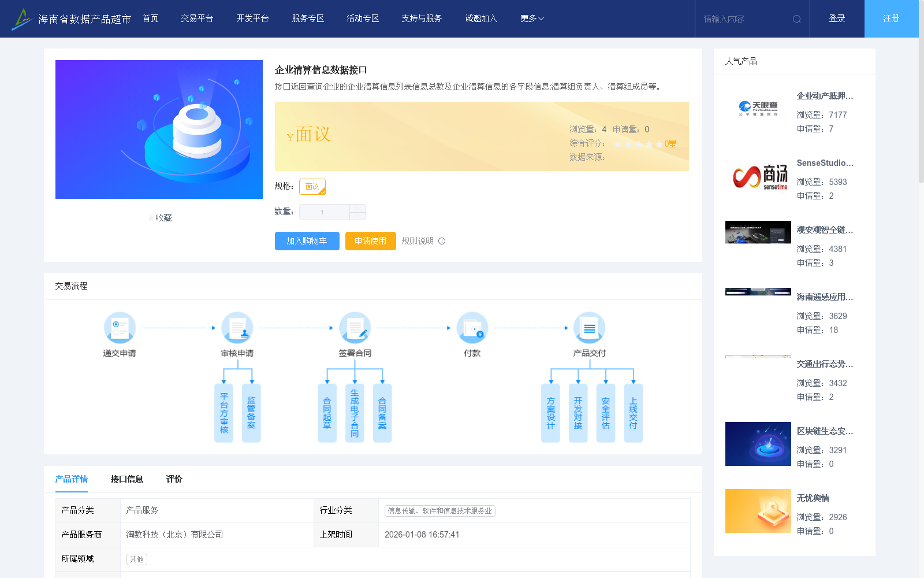
Task: Open the 交易平台 menu item
Action: [197, 18]
